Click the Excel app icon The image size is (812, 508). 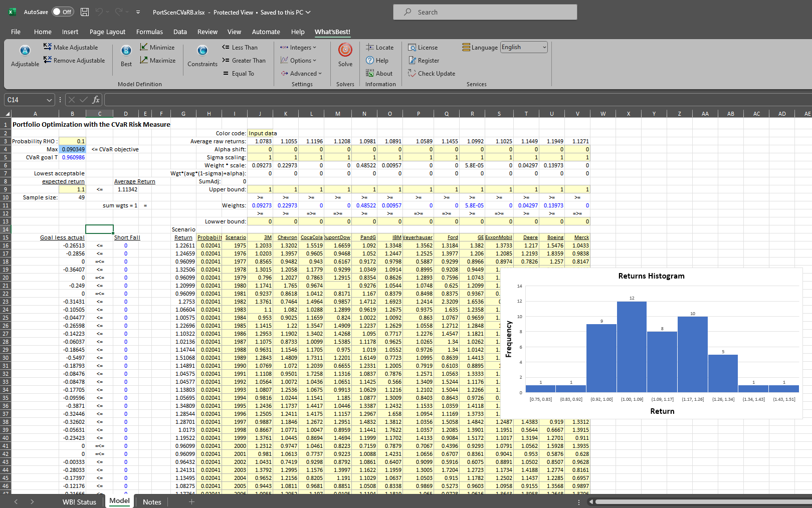point(12,12)
